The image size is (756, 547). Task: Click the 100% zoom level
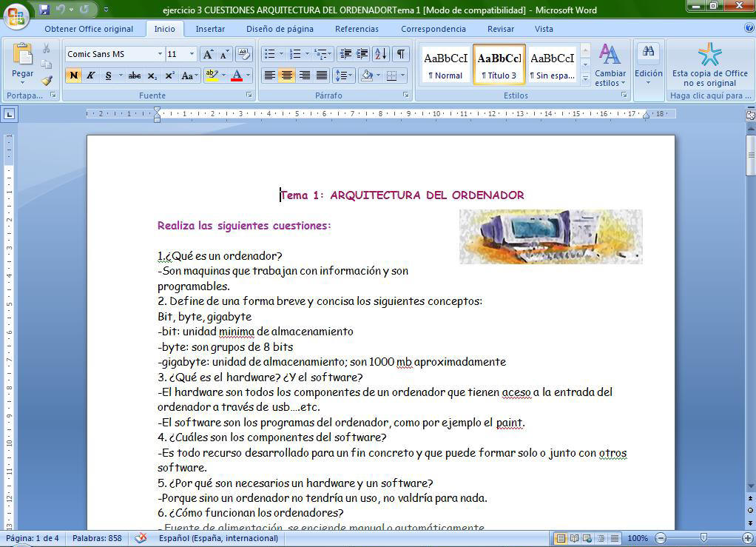tap(638, 538)
